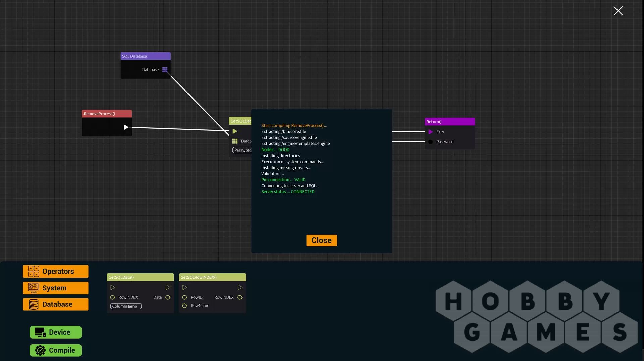Click the 'Extracting /engine/templates.engine' log line
This screenshot has height=361, width=644.
(x=296, y=144)
